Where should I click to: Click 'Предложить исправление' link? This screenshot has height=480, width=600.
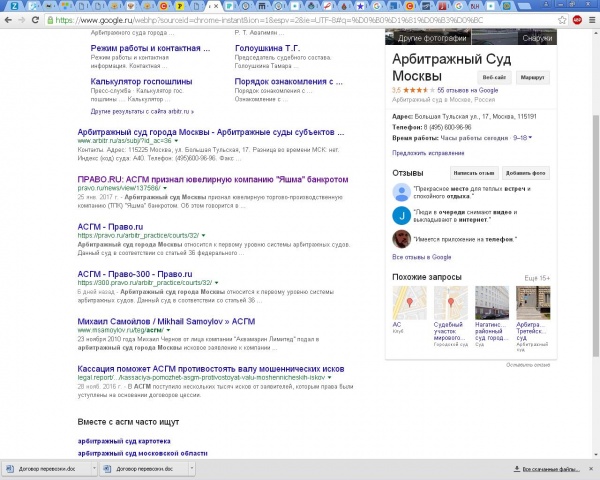coord(428,153)
